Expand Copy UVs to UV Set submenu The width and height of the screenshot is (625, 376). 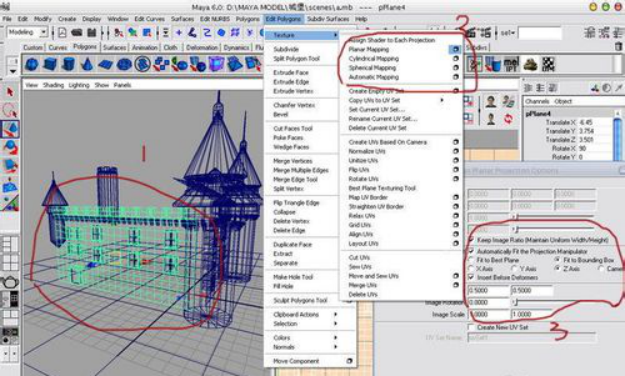pos(442,100)
